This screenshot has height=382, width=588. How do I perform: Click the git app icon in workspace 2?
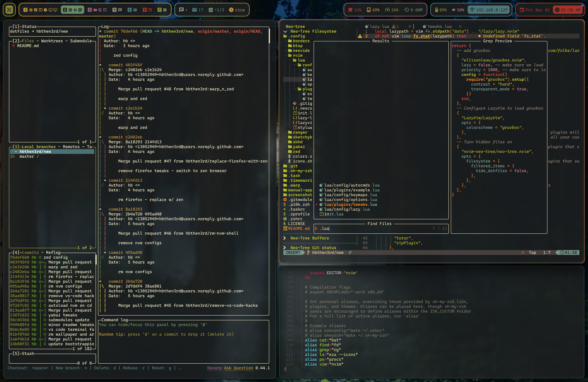tap(75, 10)
